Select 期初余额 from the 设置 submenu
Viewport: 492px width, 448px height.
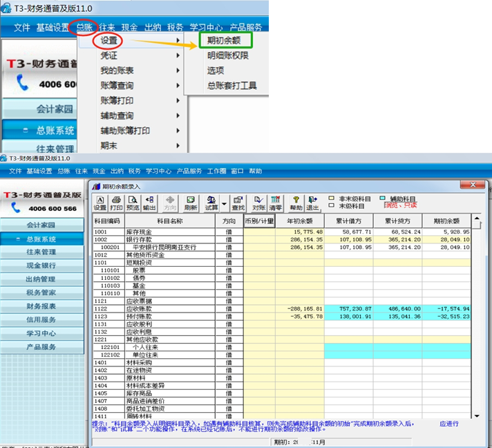tap(224, 40)
